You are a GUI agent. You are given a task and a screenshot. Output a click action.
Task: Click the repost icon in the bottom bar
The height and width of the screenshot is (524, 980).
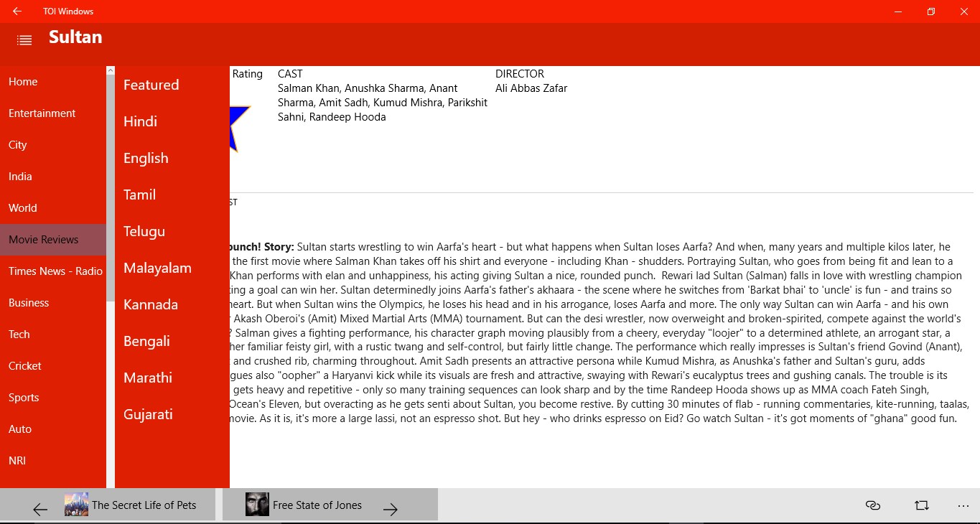point(920,505)
